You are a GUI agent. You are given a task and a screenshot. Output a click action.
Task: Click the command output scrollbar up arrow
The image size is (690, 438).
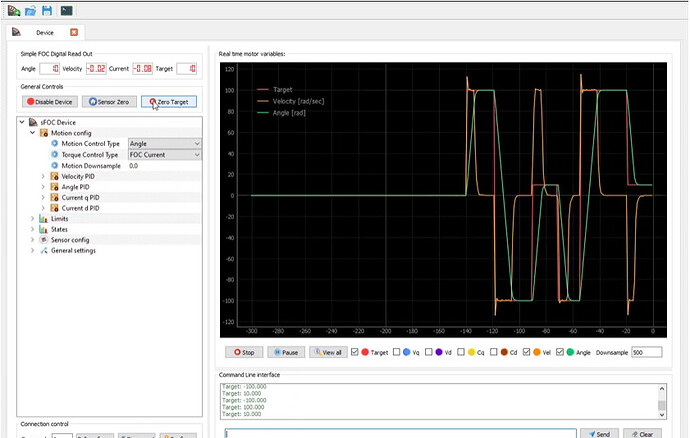coord(662,388)
